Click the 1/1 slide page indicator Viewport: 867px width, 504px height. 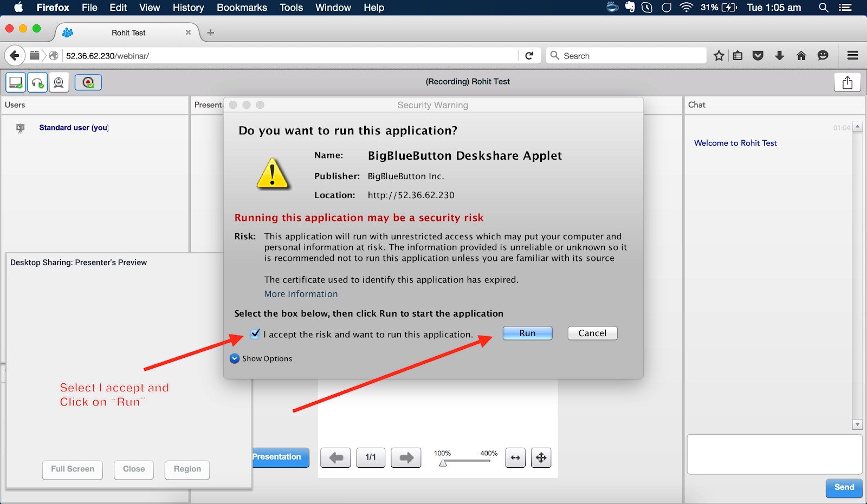pos(371,457)
